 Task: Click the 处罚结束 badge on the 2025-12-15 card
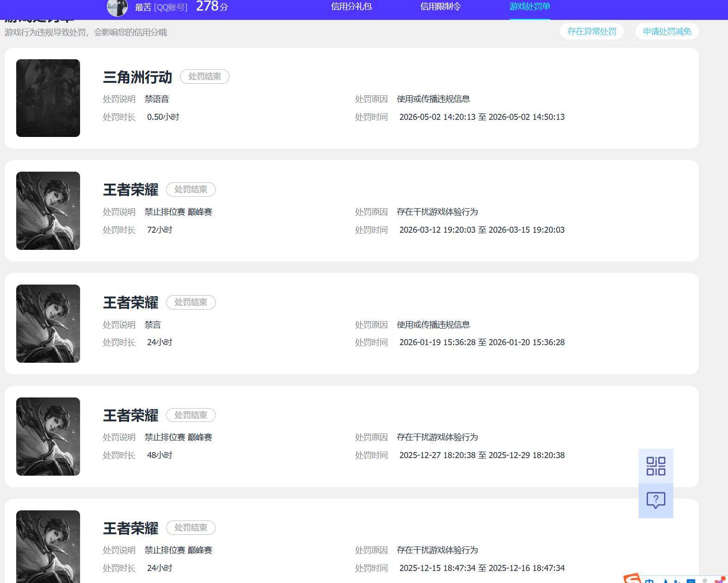click(x=191, y=527)
